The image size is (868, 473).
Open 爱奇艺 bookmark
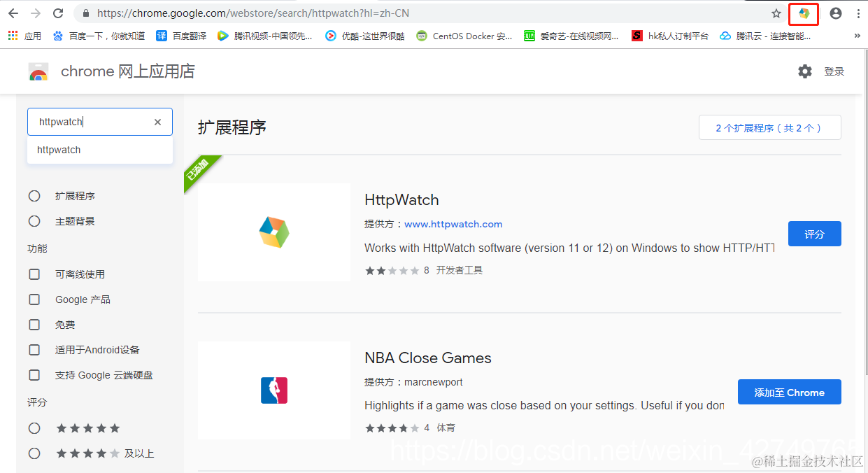coord(571,36)
